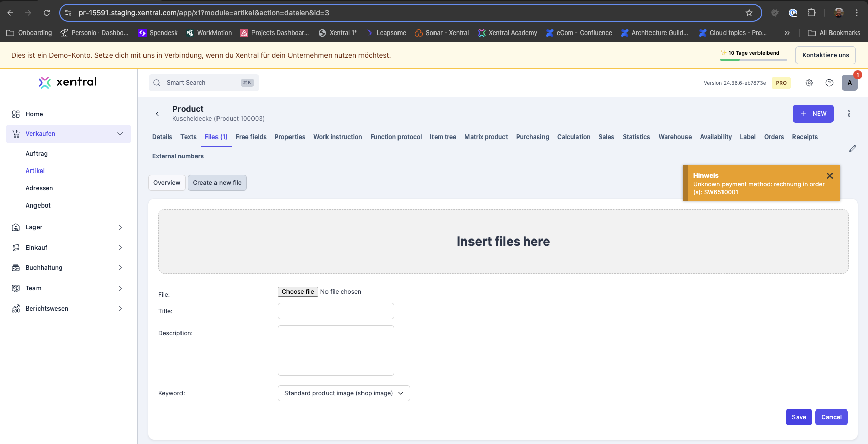868x444 pixels.
Task: Click the user avatar with notification badge
Action: [850, 83]
